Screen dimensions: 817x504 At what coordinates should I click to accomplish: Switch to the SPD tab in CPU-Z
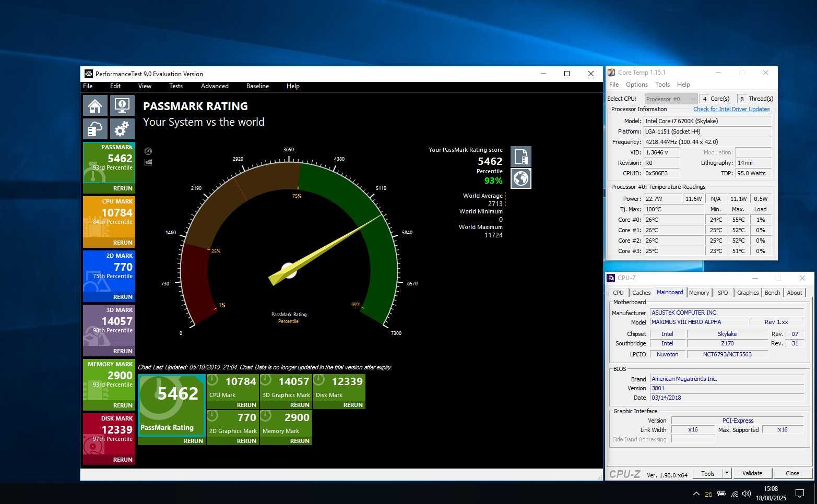coord(723,293)
